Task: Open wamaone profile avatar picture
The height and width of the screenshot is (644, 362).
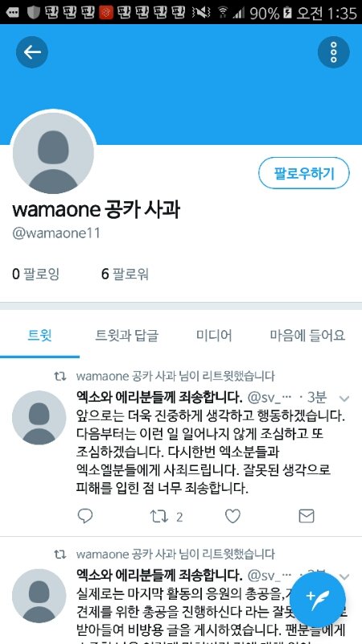Action: tap(53, 153)
